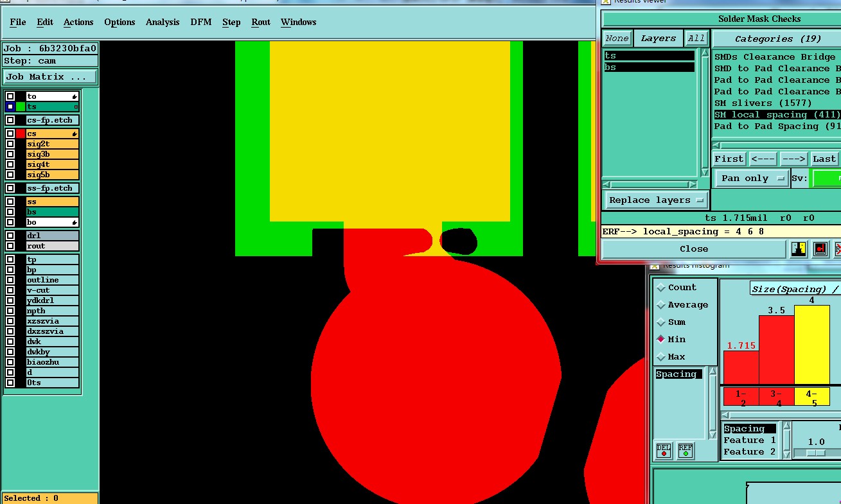Toggle checkbox for the sig2t layer
This screenshot has width=841, height=504.
[x=10, y=144]
